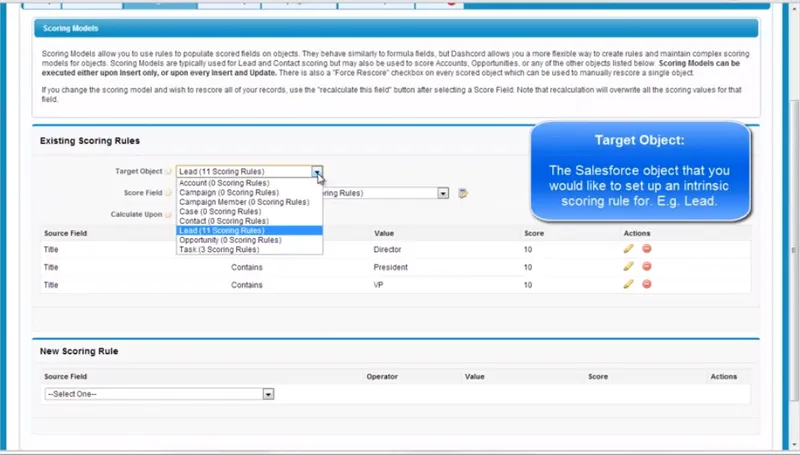The image size is (800, 455).
Task: Click the help bubble next to Target Object
Action: tap(168, 171)
